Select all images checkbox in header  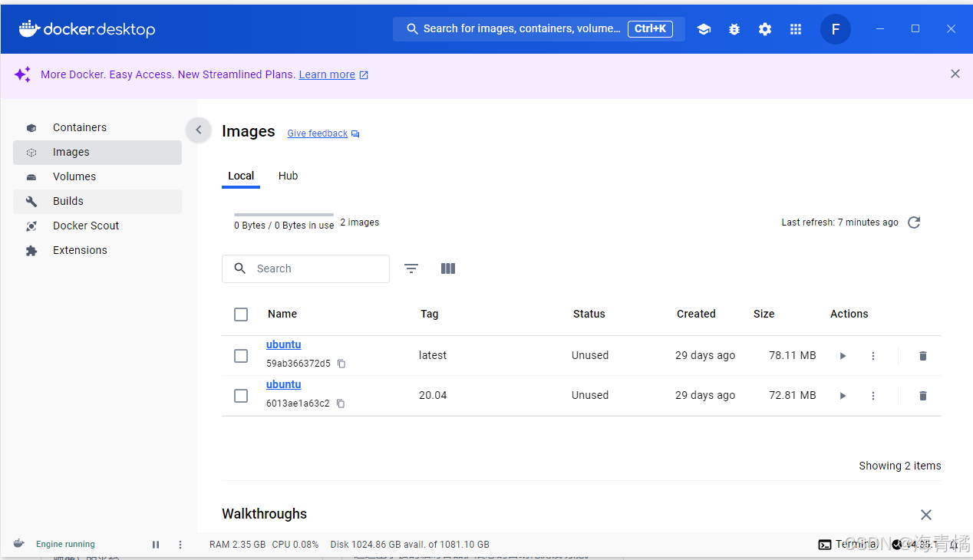241,315
